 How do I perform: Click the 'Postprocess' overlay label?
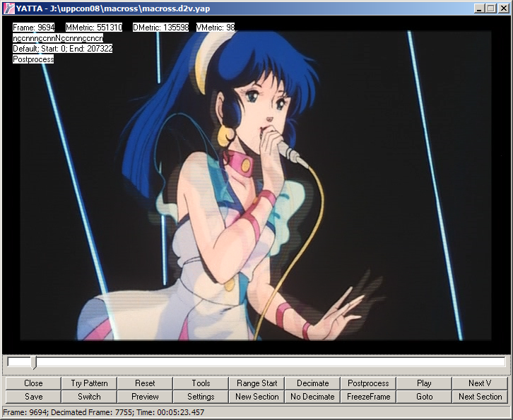pos(33,59)
